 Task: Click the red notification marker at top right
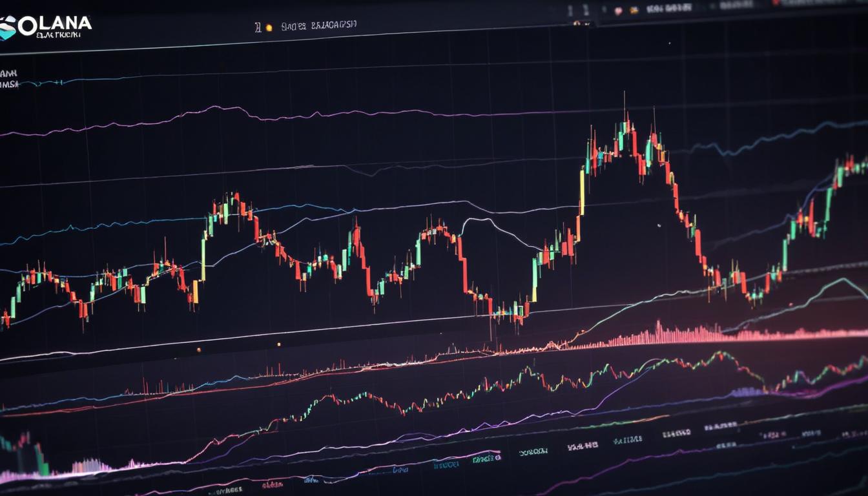point(775,4)
